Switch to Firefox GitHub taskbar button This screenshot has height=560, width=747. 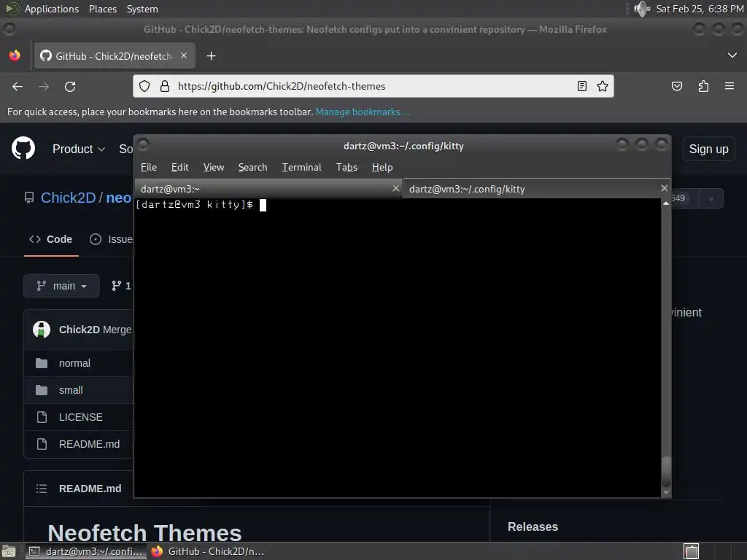point(208,551)
